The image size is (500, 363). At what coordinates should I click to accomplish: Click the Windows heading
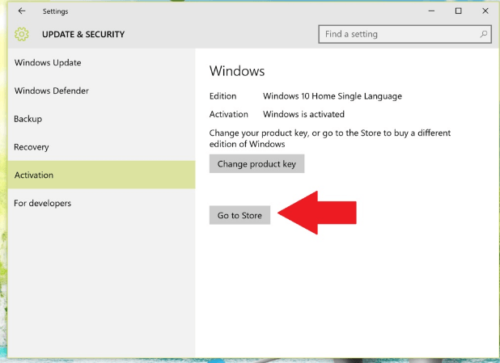tap(237, 71)
